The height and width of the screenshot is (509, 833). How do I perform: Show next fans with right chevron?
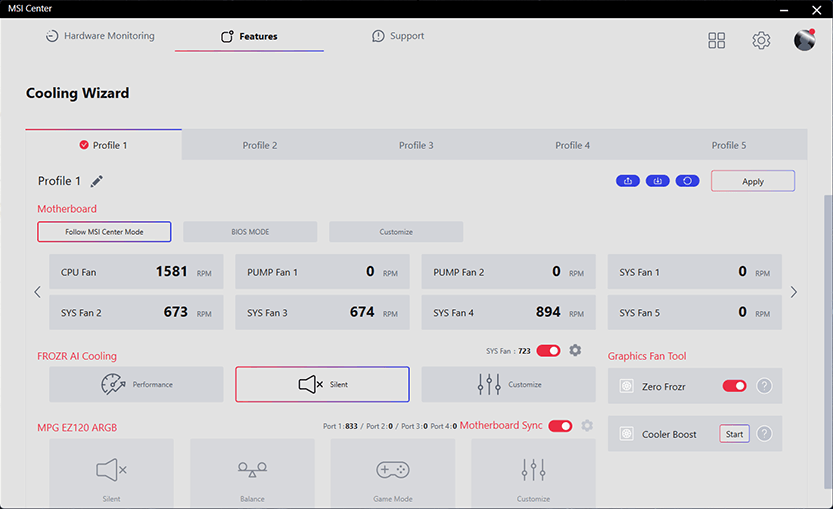794,292
